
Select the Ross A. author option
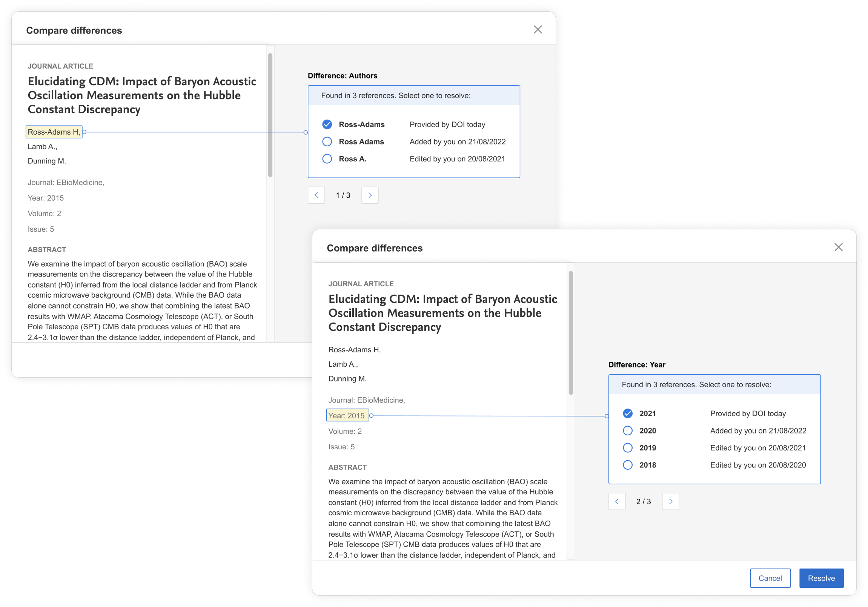[x=327, y=159]
